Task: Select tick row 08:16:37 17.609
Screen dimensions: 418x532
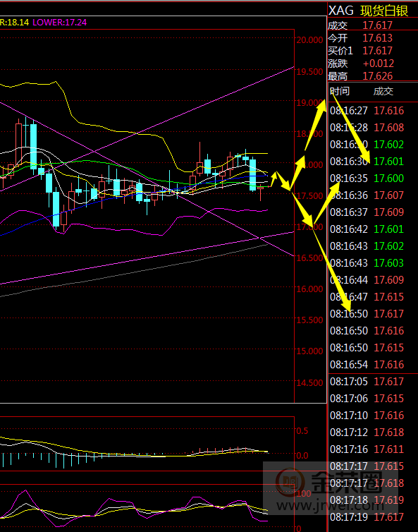Action: 373,212
